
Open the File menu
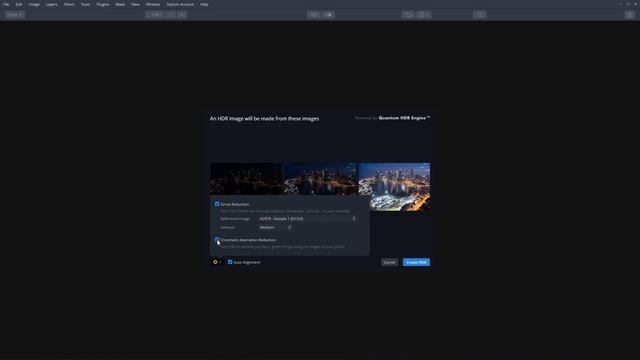tap(6, 4)
